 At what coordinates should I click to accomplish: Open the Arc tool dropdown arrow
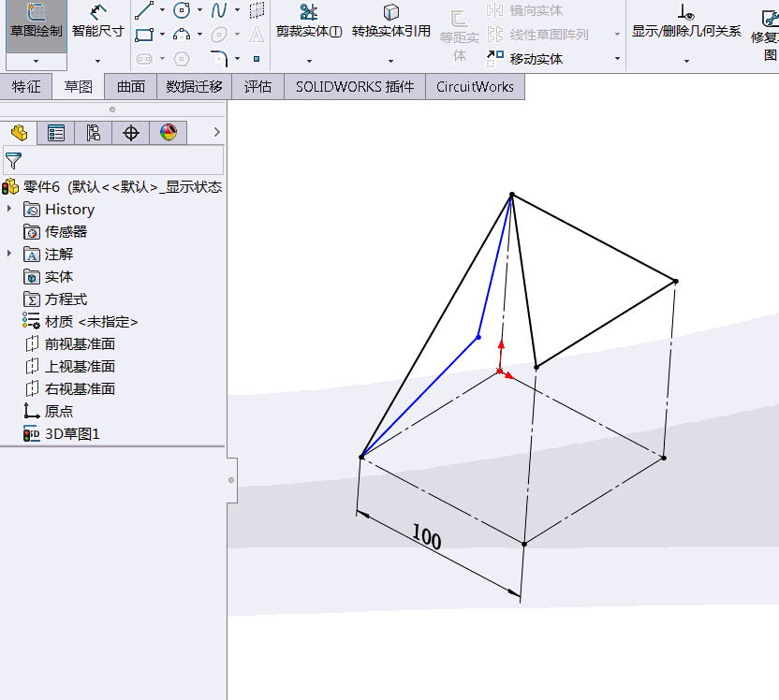199,35
